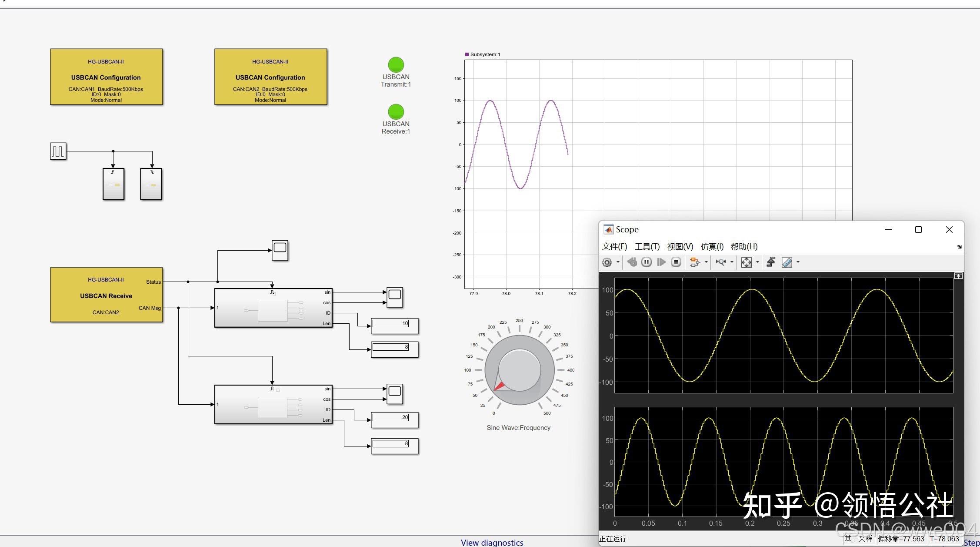
Task: Open the triggers icon in Scope toolbar
Action: click(x=771, y=262)
